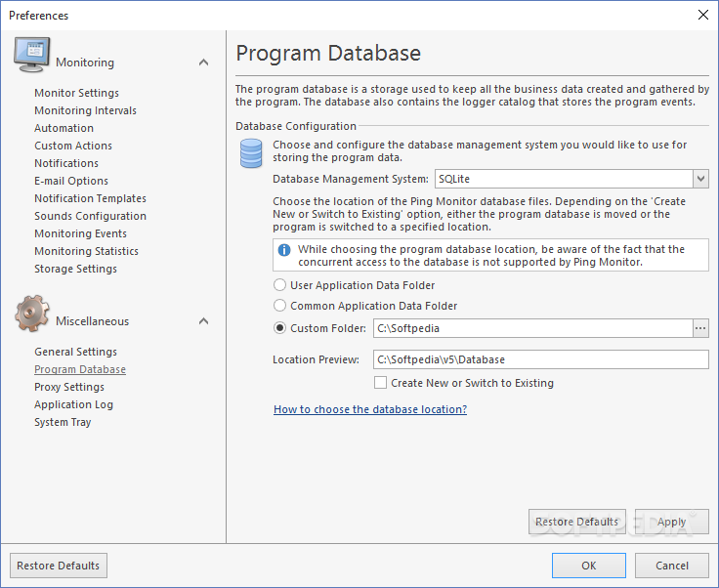Click the Miscellaneous section header text
Viewport: 719px width, 588px height.
coord(92,321)
